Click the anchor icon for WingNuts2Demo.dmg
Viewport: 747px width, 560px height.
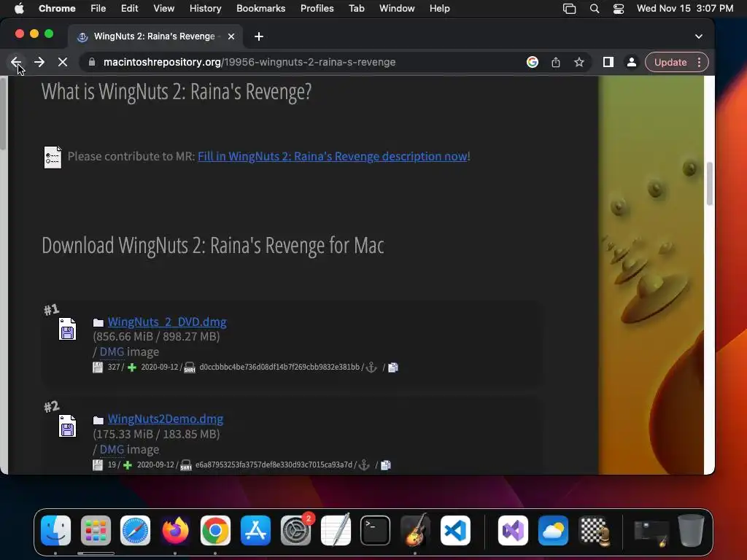pyautogui.click(x=363, y=464)
